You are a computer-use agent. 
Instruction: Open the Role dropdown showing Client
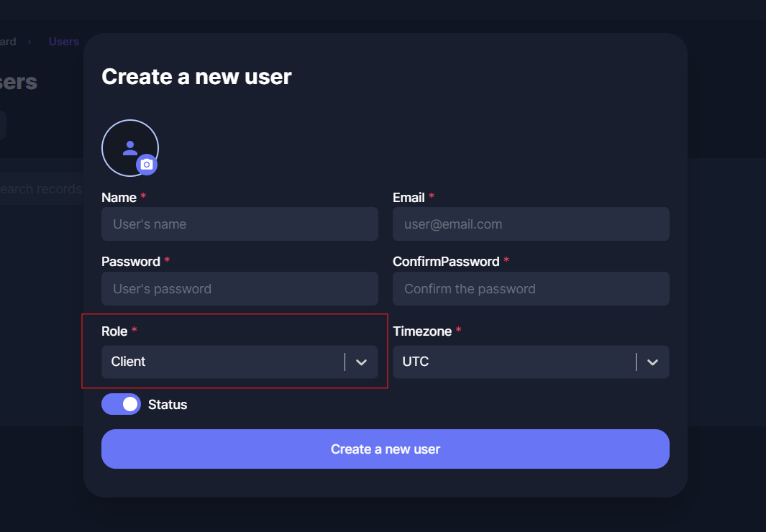click(223, 362)
